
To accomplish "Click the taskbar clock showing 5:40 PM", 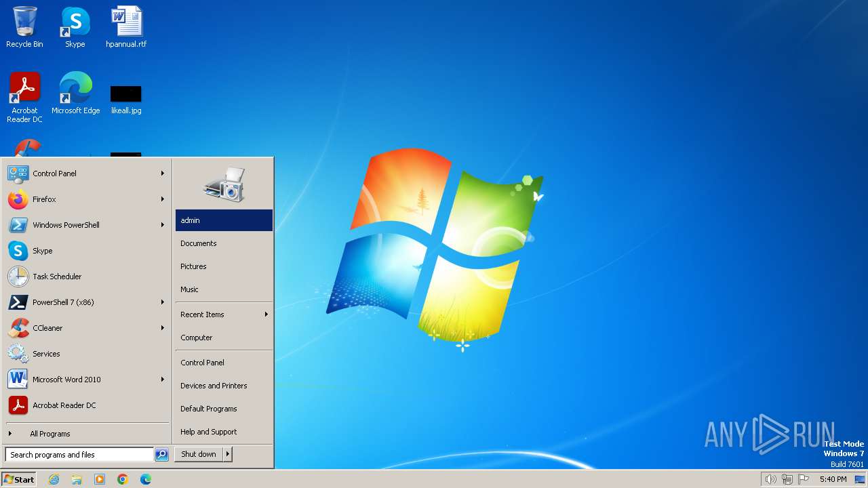I will coord(833,479).
